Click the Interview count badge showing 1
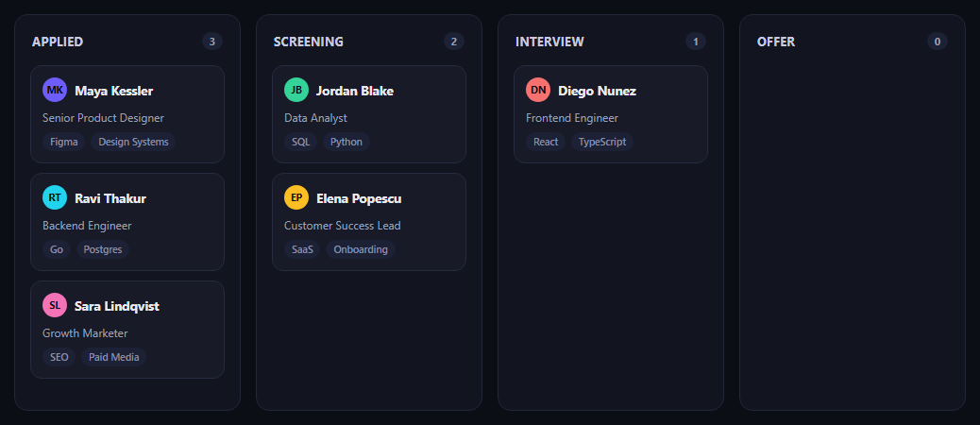The height and width of the screenshot is (425, 980). [696, 42]
